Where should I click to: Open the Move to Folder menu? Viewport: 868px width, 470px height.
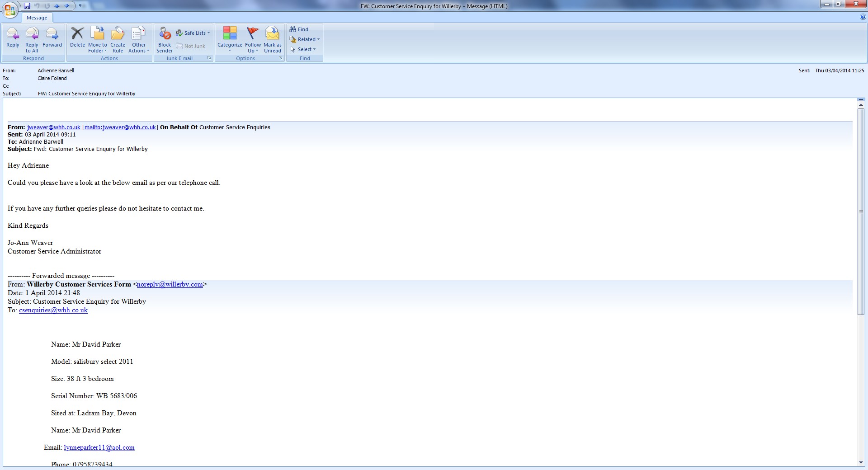click(x=98, y=39)
